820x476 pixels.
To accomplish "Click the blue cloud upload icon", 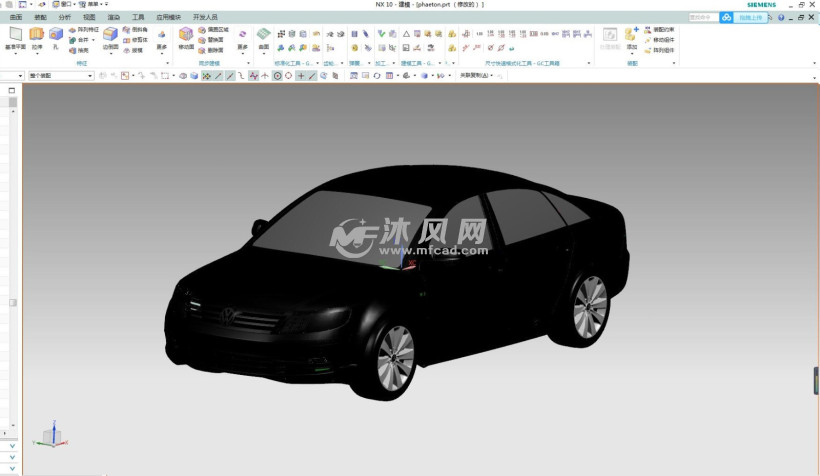I will (x=726, y=17).
